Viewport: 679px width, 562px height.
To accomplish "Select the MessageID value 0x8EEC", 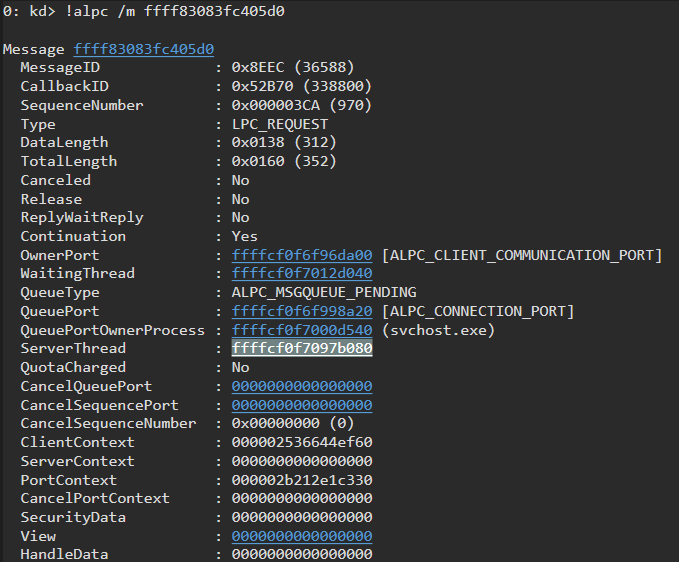I will tap(258, 68).
